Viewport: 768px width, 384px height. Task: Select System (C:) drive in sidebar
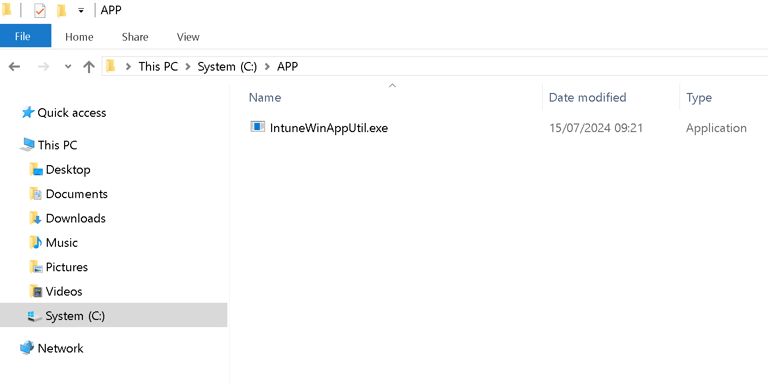(114, 315)
